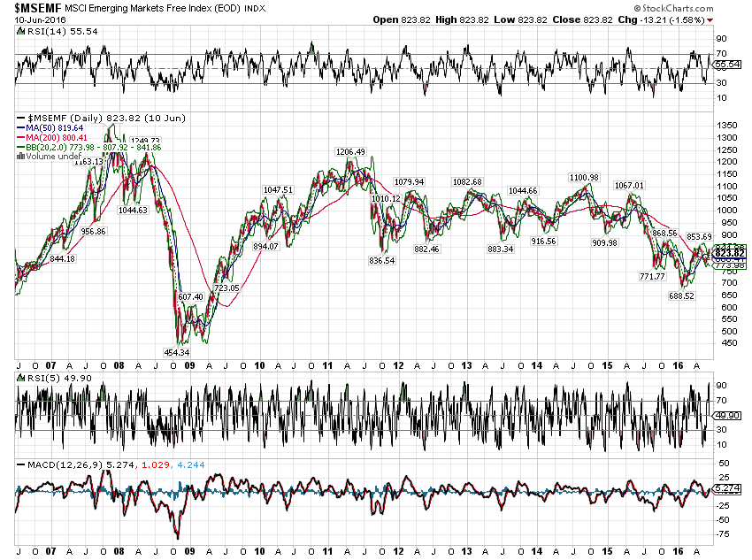Click the red line swatch for MA(200)
This screenshot has height=560, width=752.
(20, 138)
